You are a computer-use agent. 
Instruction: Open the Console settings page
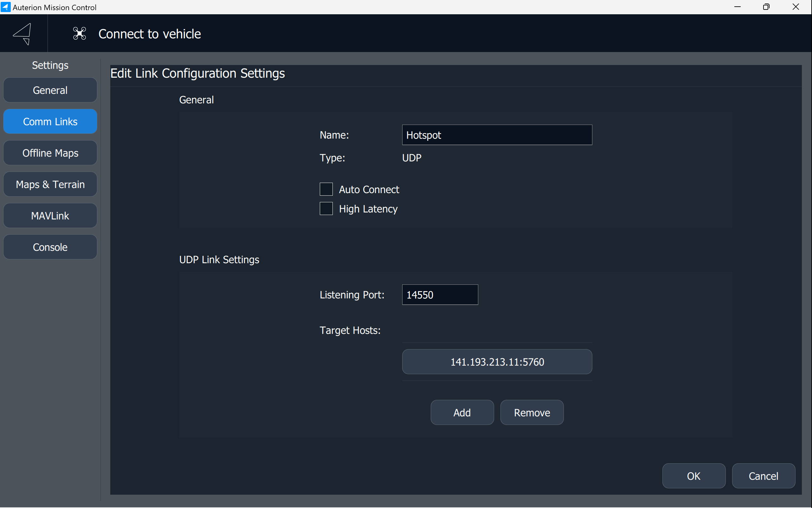(50, 247)
